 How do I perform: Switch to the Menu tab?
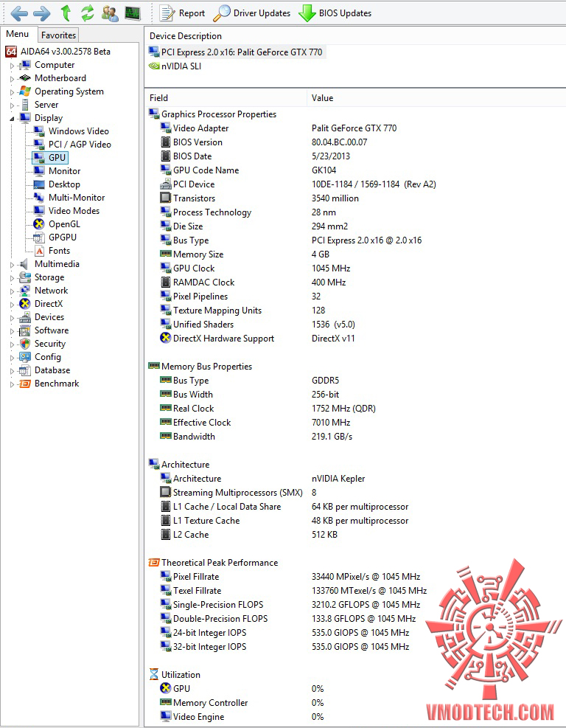click(x=18, y=34)
